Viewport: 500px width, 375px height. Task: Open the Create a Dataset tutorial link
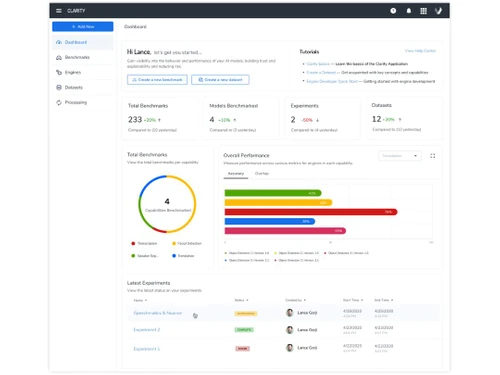click(321, 72)
